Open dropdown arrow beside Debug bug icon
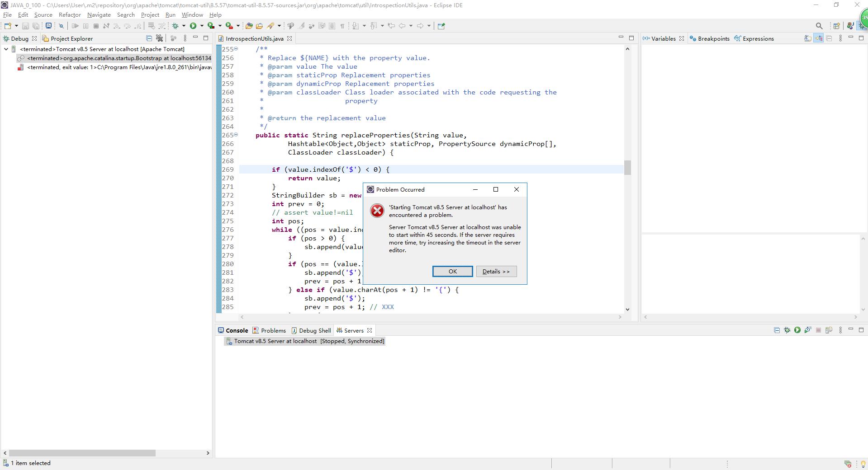The image size is (868, 470). 184,26
